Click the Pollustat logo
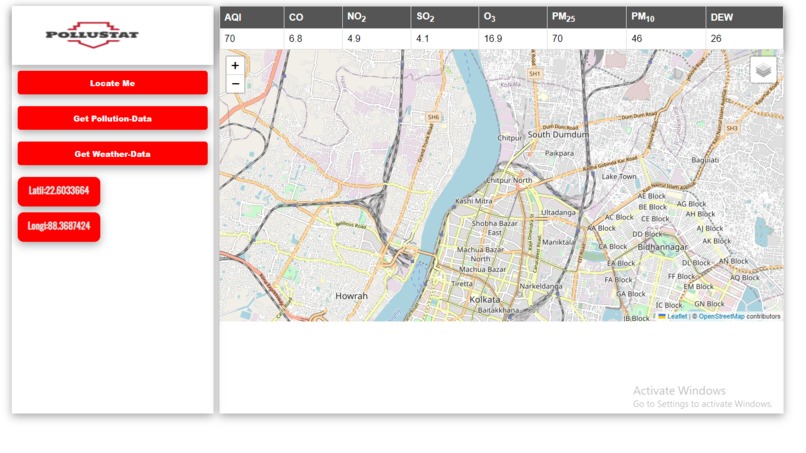This screenshot has width=806, height=453. pos(92,34)
